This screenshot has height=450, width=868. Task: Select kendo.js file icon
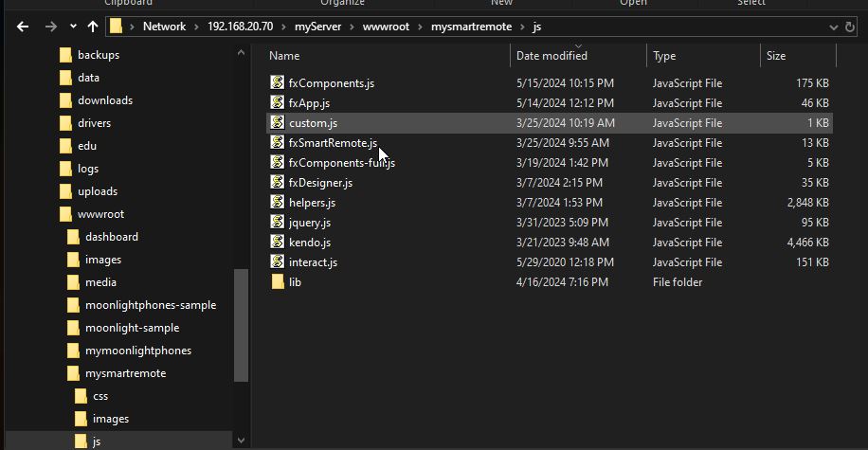[x=278, y=242]
